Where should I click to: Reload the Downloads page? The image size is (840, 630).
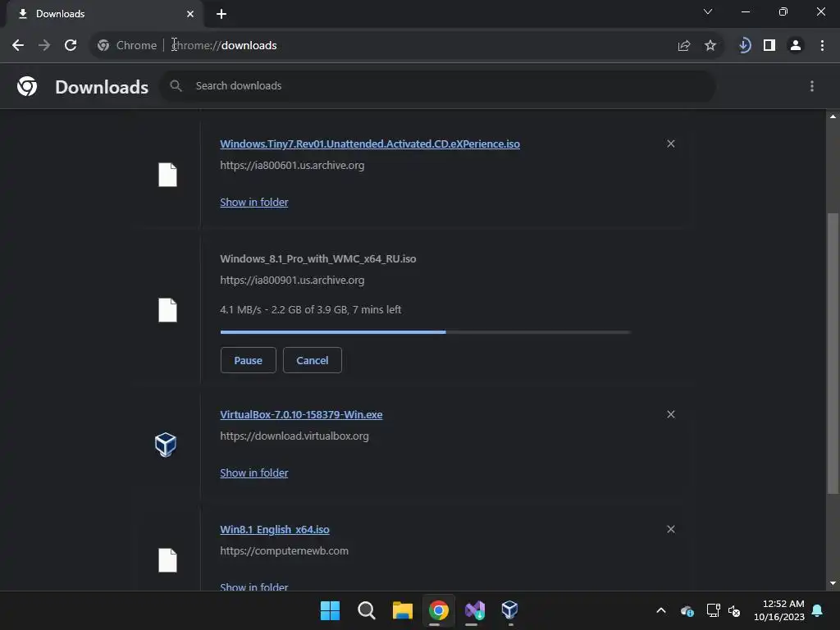click(x=71, y=46)
